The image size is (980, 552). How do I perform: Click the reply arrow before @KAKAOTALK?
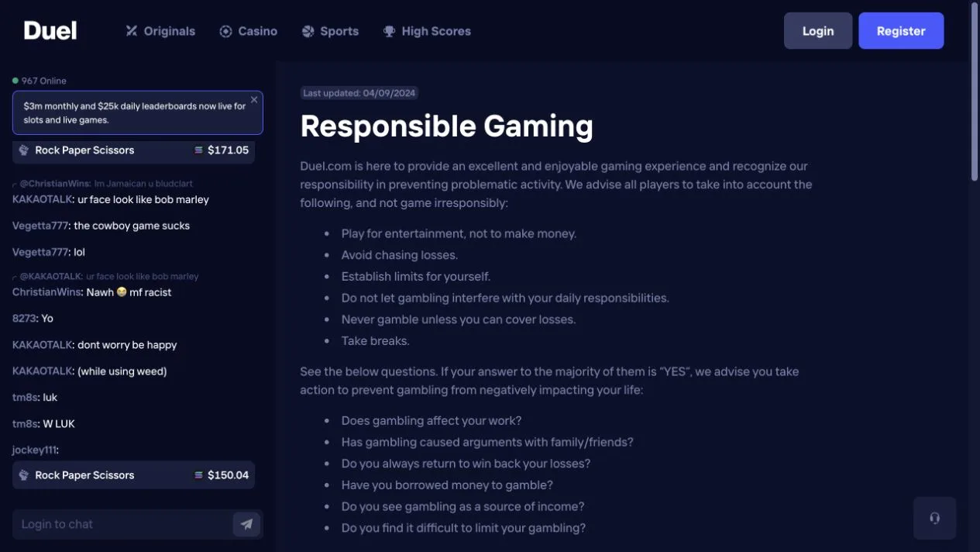15,277
